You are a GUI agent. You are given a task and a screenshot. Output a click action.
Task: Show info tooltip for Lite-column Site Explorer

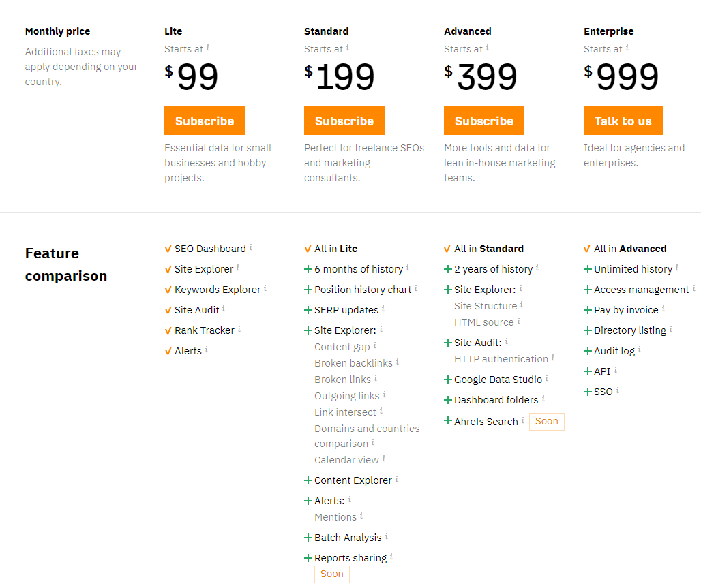point(238,267)
